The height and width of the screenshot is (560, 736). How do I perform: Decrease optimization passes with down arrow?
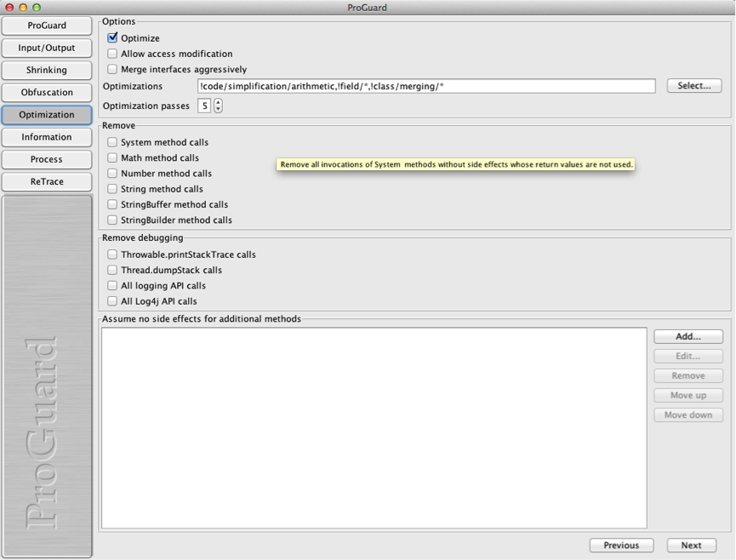tap(218, 109)
